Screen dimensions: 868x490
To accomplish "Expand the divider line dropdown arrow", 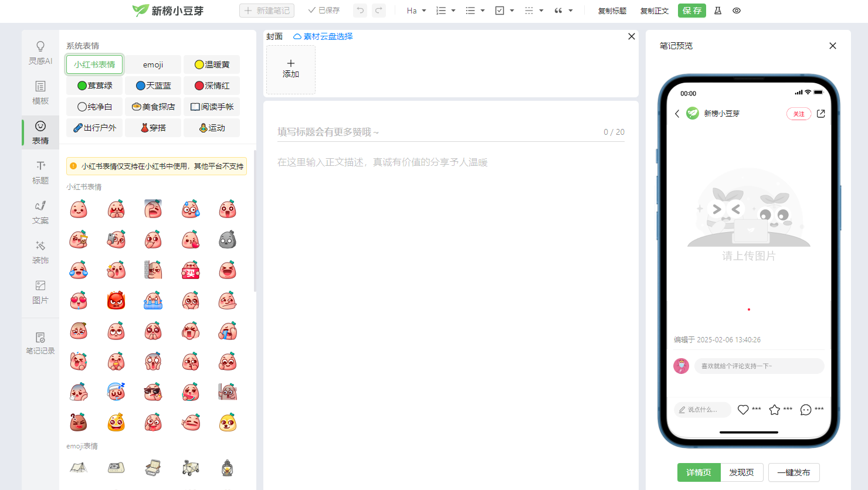I will pos(541,11).
